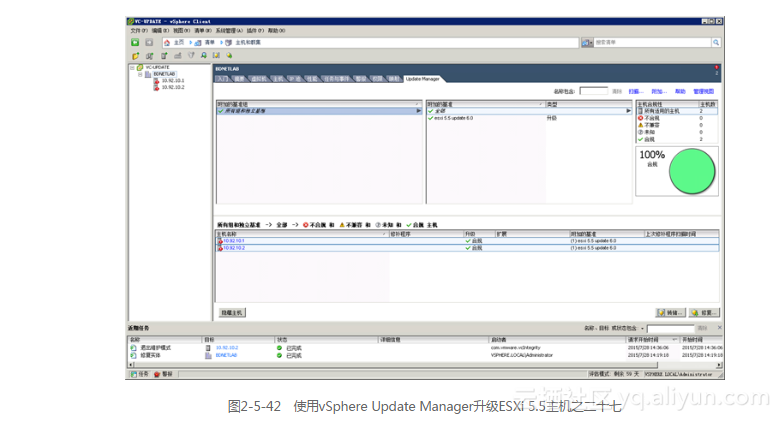Viewport: 781px width, 421px height.
Task: Click the second toolbar icon (new cluster)
Action: coord(149,56)
